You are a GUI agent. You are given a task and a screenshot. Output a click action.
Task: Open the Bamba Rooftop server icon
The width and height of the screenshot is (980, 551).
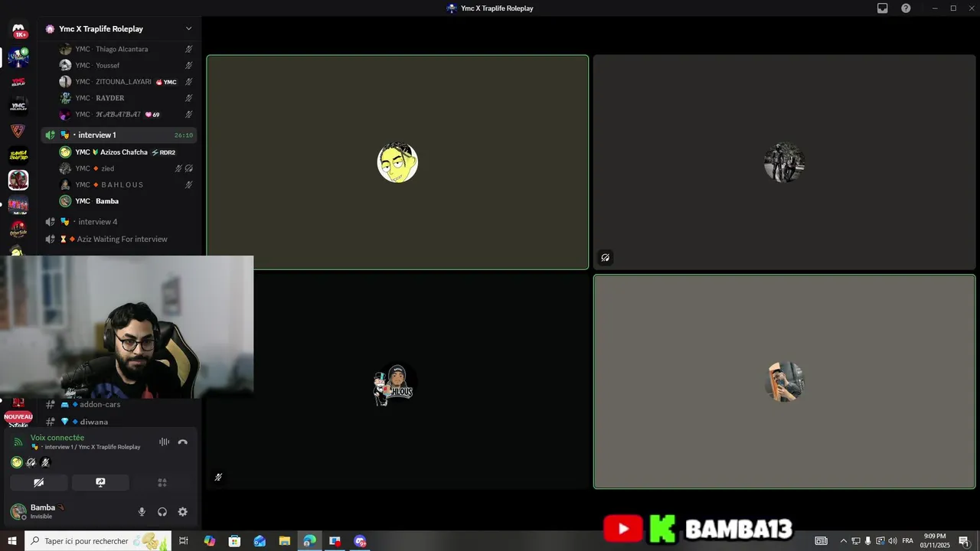click(18, 155)
